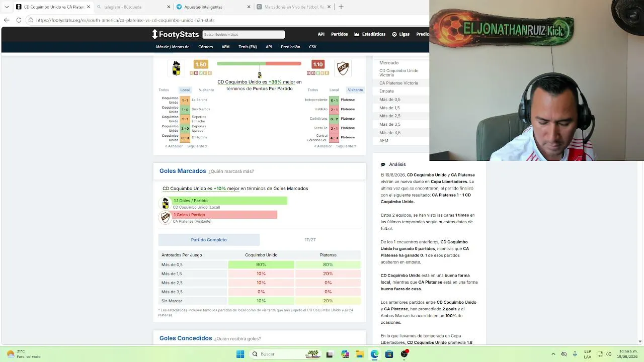Open the API link in top navigation

tap(321, 34)
